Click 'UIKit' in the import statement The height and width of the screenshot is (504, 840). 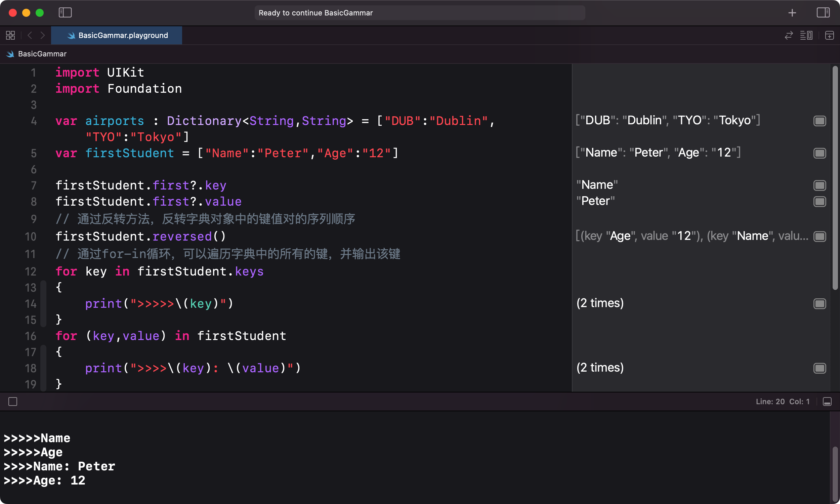click(x=126, y=72)
